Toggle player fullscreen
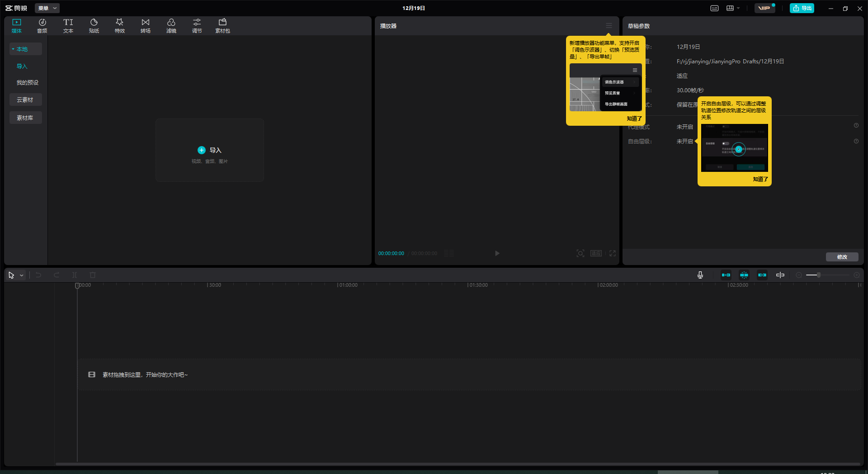 tap(613, 253)
